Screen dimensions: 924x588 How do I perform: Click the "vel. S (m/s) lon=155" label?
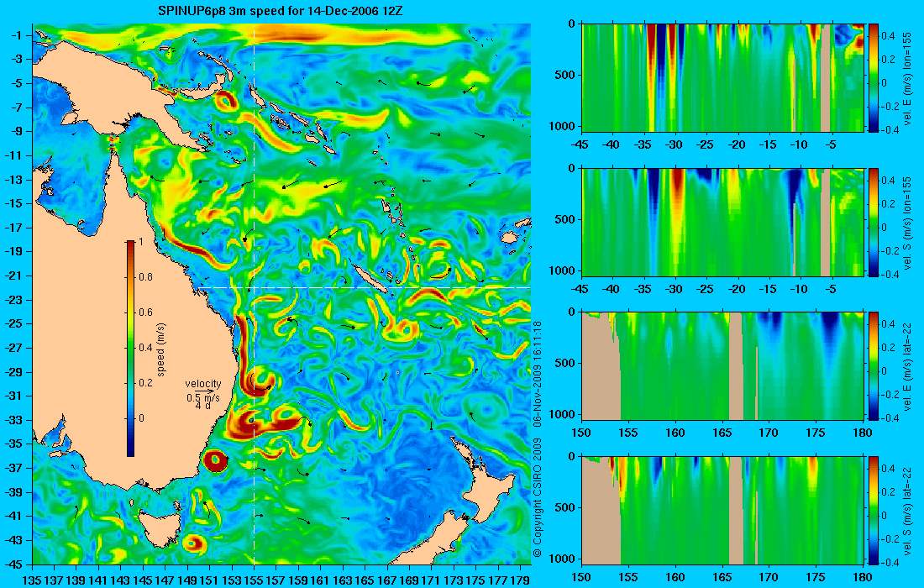(x=907, y=223)
